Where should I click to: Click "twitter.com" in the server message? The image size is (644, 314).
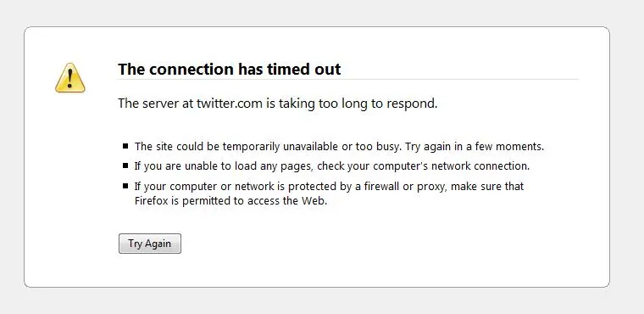tap(229, 103)
